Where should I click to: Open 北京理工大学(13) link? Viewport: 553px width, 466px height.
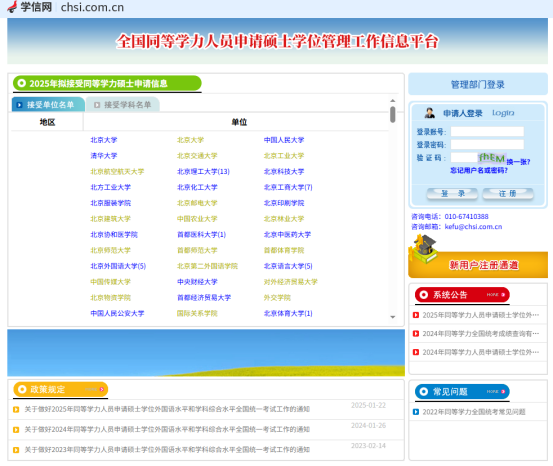[x=203, y=171]
